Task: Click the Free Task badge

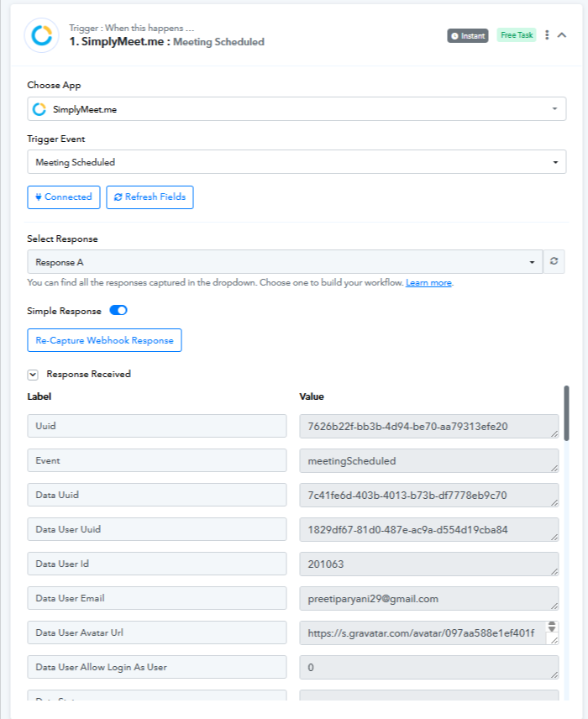Action: [517, 35]
